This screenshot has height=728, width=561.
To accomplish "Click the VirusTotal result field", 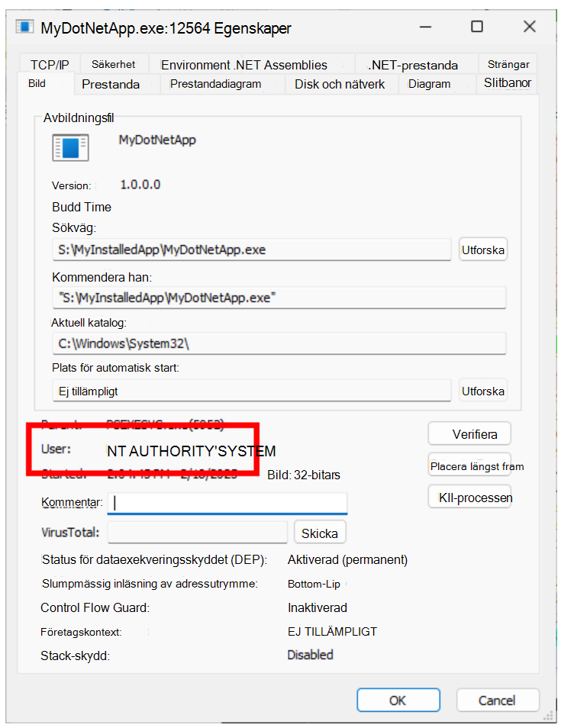I will pyautogui.click(x=198, y=532).
